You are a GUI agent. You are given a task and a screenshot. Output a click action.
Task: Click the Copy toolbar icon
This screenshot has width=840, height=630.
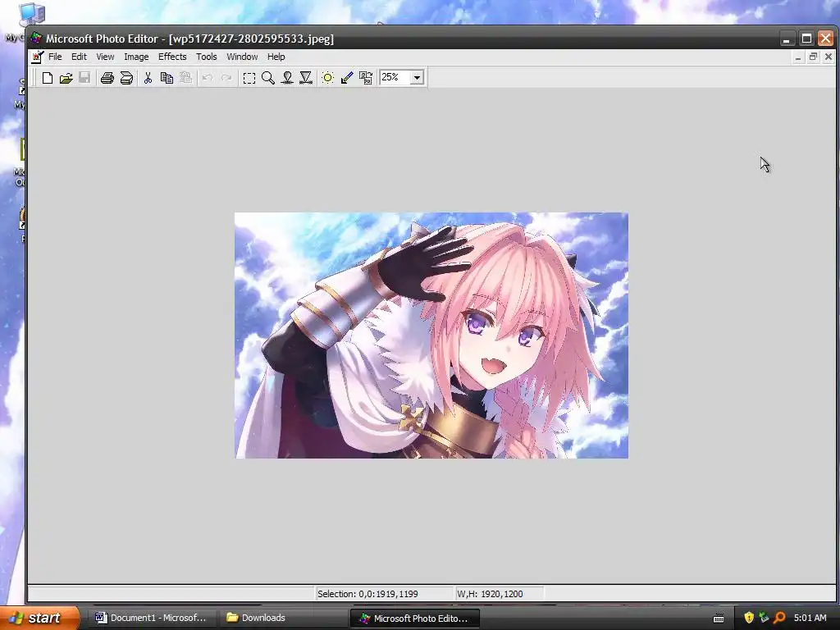click(x=167, y=78)
